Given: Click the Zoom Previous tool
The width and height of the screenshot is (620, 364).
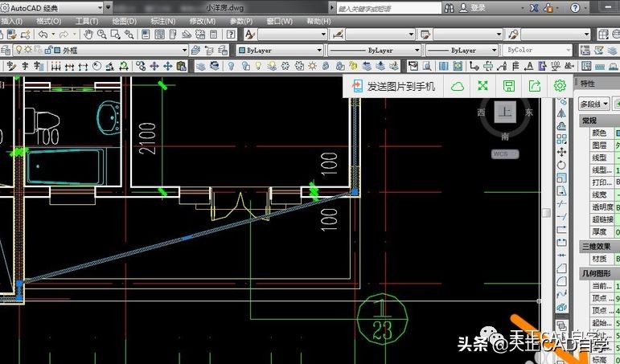Looking at the screenshot, I should (129, 35).
